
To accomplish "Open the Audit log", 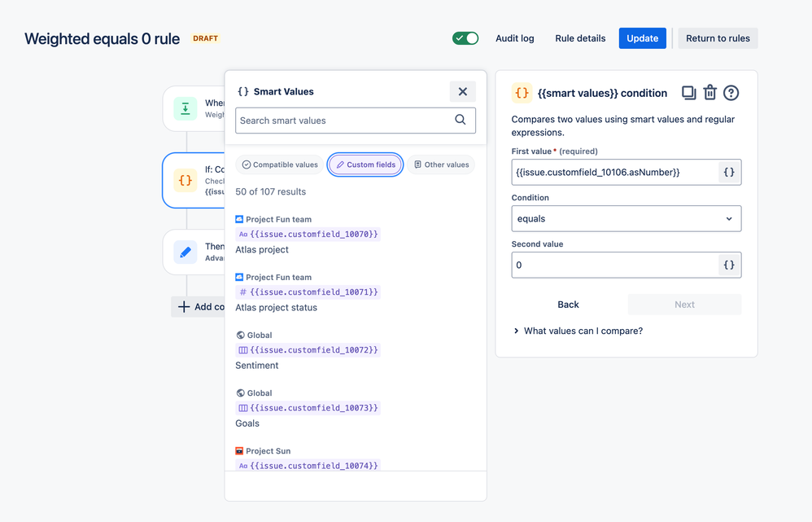I will pos(514,38).
